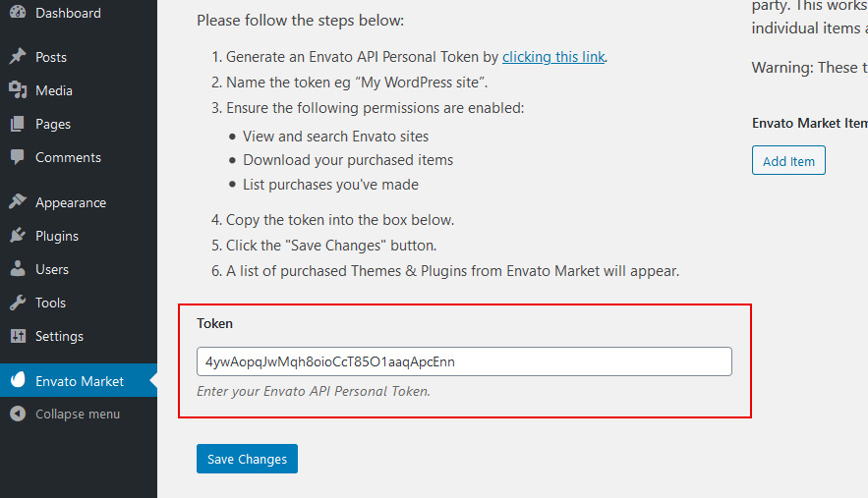Collapse the sidebar via arrow icon

(18, 414)
